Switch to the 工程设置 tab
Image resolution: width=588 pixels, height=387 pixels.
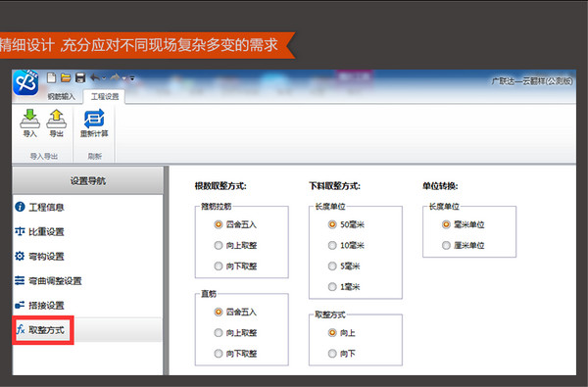[x=105, y=97]
